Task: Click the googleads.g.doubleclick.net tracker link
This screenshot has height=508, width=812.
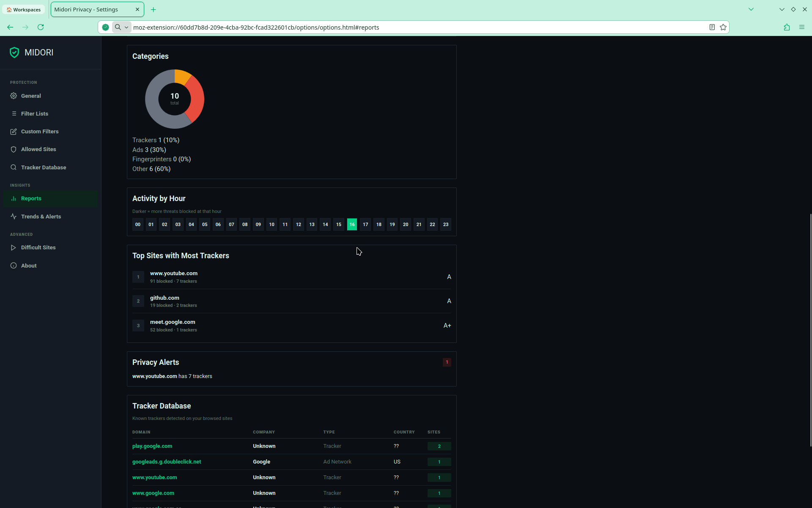Action: coord(167,462)
